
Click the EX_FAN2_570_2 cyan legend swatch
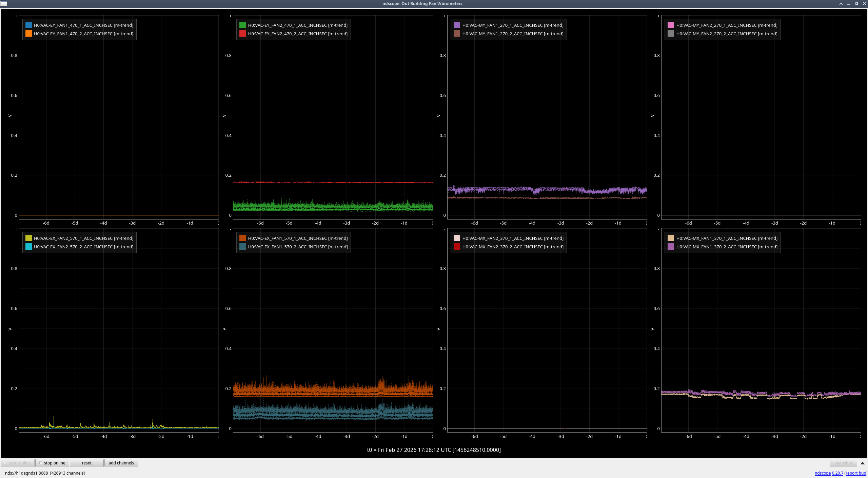[28, 247]
